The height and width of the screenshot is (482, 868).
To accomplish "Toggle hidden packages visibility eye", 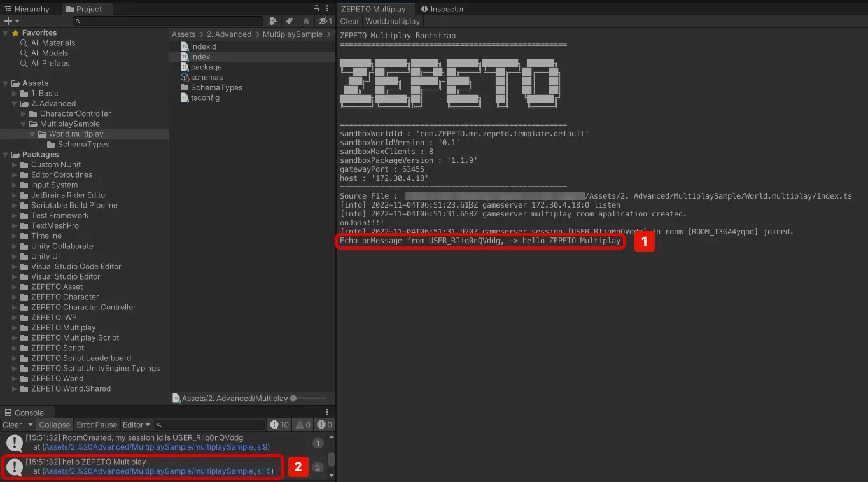I will (325, 21).
